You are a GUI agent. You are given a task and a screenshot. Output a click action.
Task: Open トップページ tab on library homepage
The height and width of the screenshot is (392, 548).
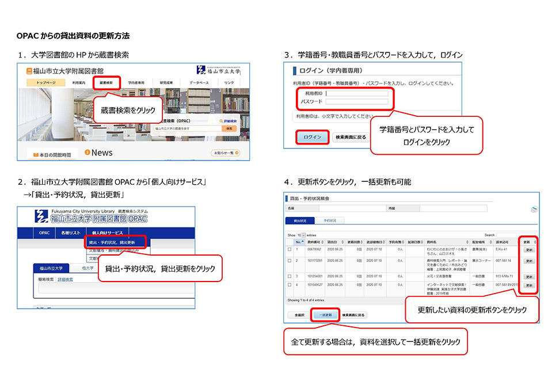46,82
